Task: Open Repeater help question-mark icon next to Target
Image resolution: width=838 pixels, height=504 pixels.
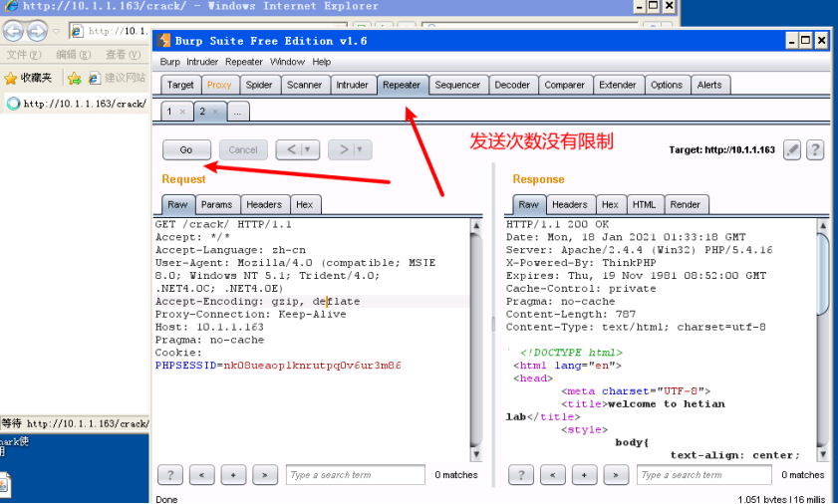Action: (x=815, y=150)
